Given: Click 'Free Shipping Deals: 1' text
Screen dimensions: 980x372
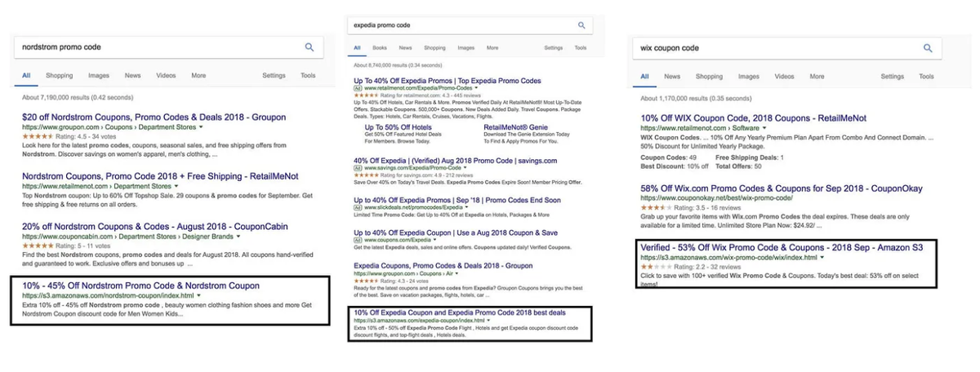Looking at the screenshot, I should coord(750,157).
